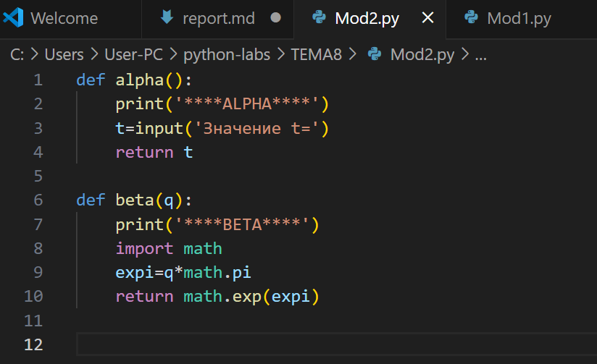Place cursor in empty line 12
Viewport: 597px width, 364px height.
(x=290, y=344)
